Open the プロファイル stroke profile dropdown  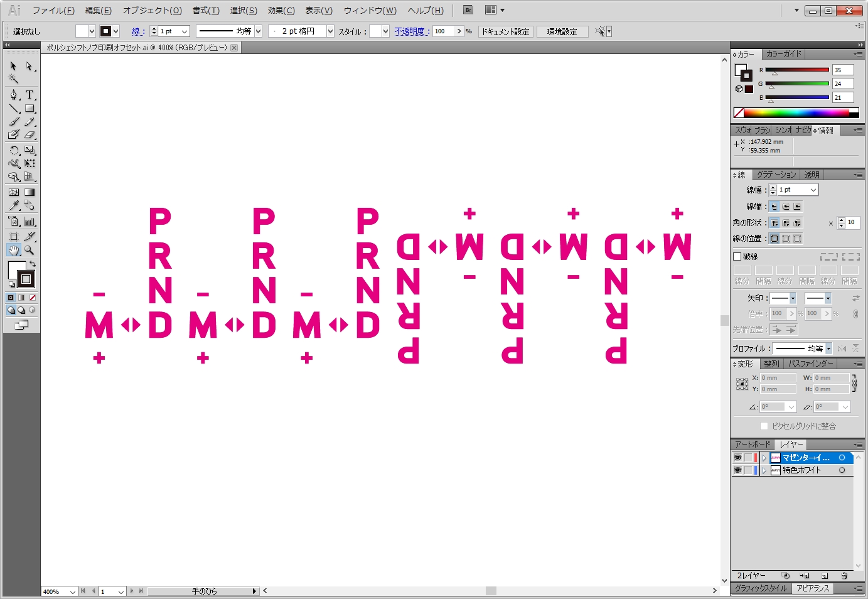828,348
